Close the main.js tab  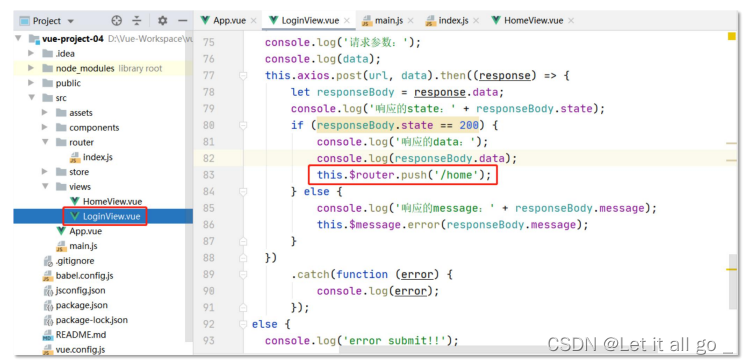pyautogui.click(x=410, y=21)
